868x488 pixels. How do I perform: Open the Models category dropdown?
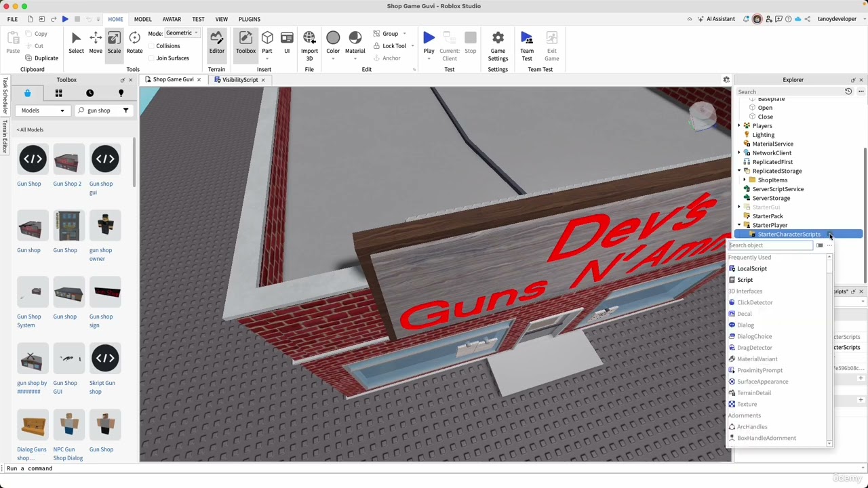click(x=43, y=110)
